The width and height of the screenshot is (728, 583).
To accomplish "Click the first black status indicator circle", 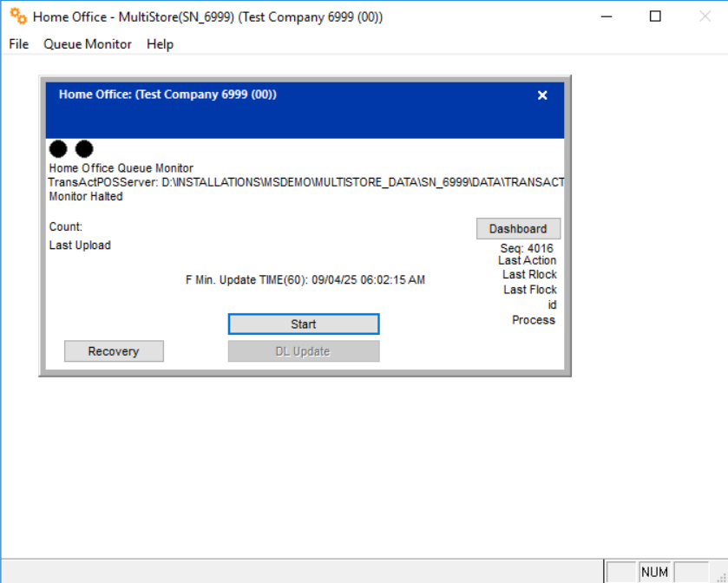I will [x=58, y=149].
